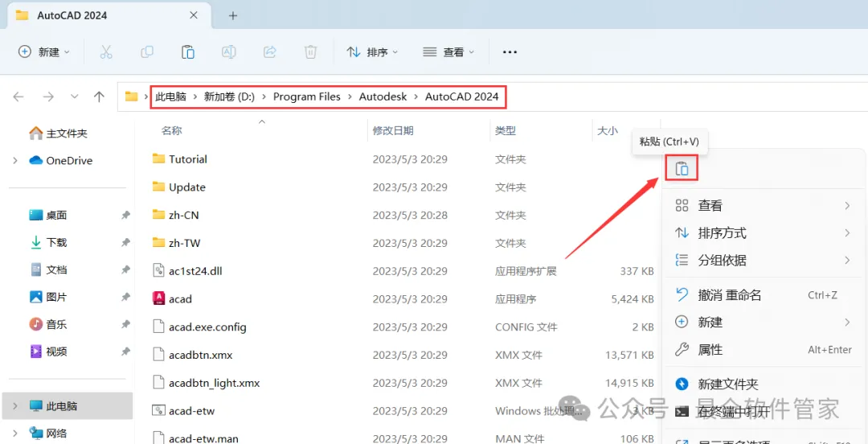Sort by 修改日期 column header
Screen dimensions: 868x444
(393, 131)
